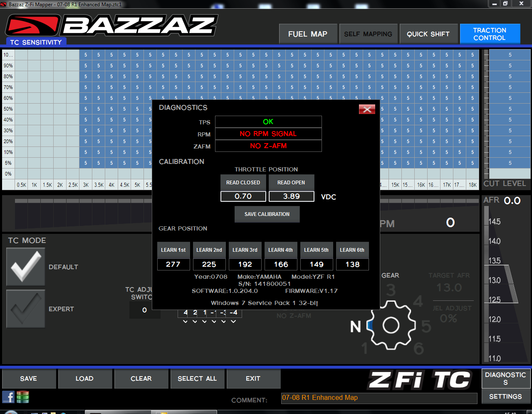
Task: Enable the Default TC mode checkbox
Action: point(26,267)
